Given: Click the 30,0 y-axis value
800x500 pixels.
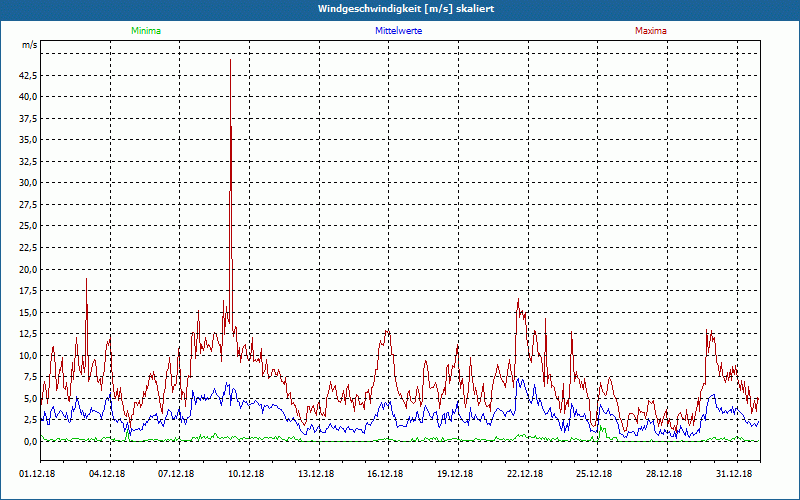Looking at the screenshot, I should pyautogui.click(x=28, y=183).
